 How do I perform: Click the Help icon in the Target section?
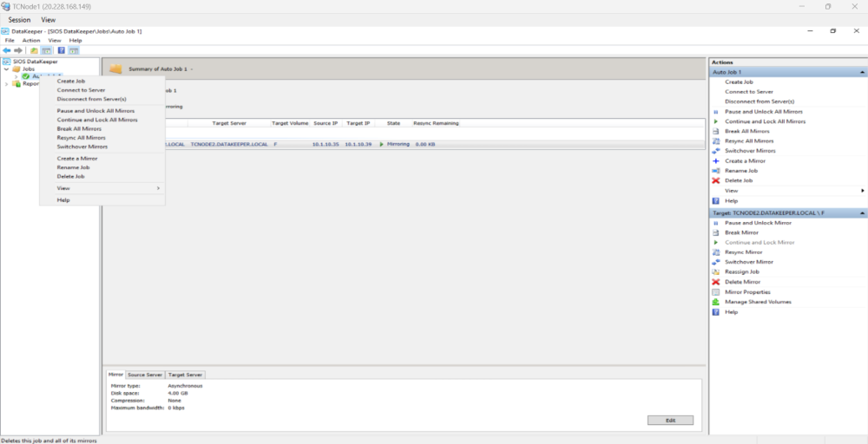pos(715,312)
